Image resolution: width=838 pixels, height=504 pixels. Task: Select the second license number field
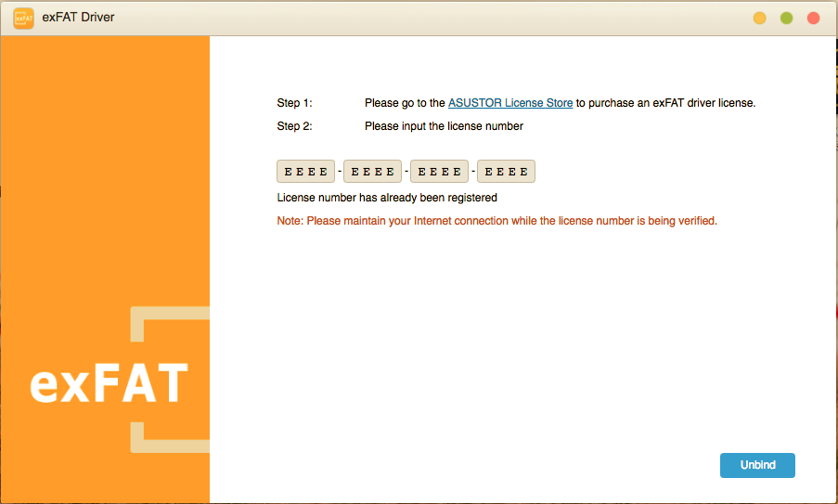(372, 172)
